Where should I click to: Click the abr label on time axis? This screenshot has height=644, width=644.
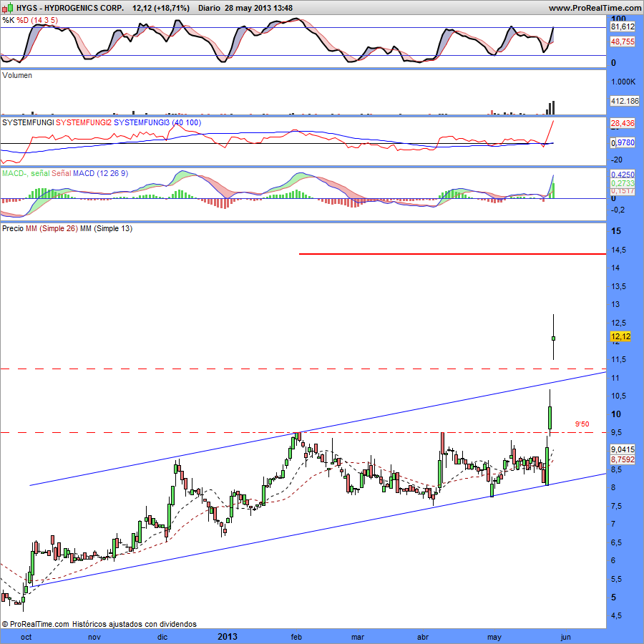pyautogui.click(x=423, y=637)
